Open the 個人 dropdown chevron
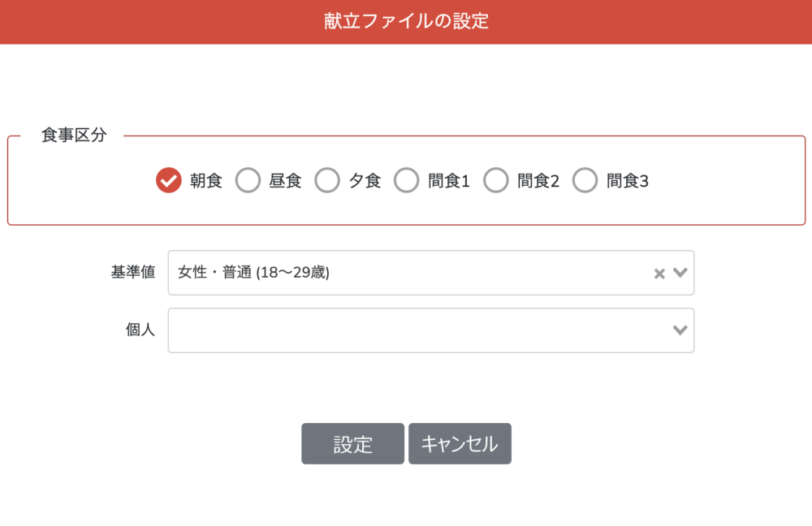This screenshot has height=526, width=812. click(x=680, y=330)
